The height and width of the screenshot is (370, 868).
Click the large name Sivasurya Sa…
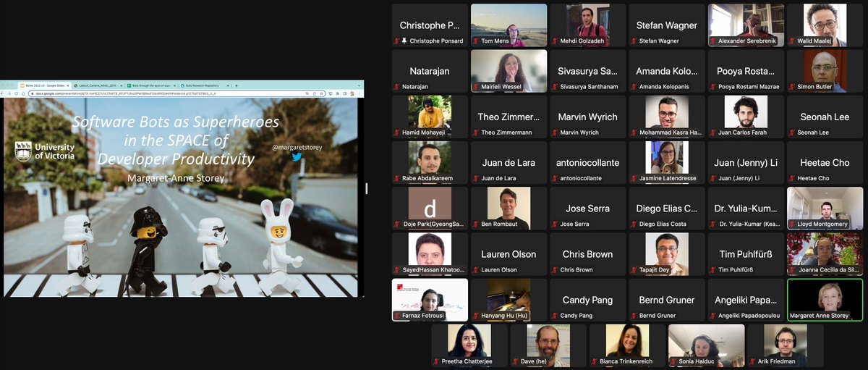pyautogui.click(x=587, y=71)
